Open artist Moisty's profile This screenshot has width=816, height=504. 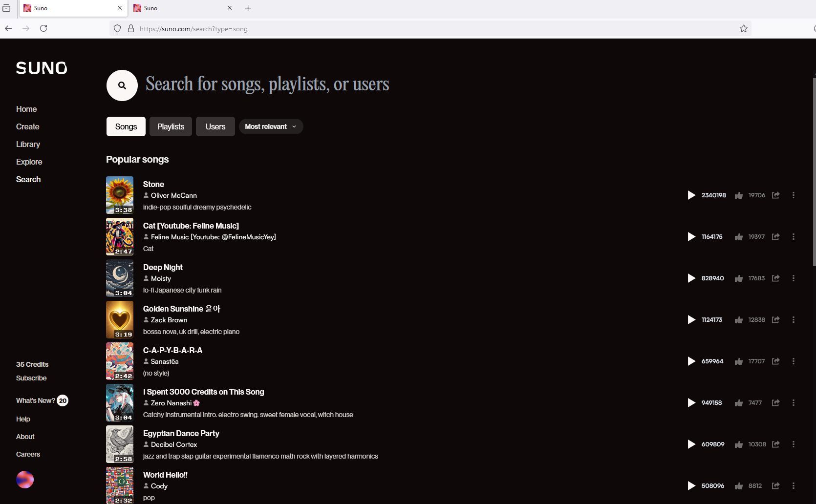coord(161,278)
